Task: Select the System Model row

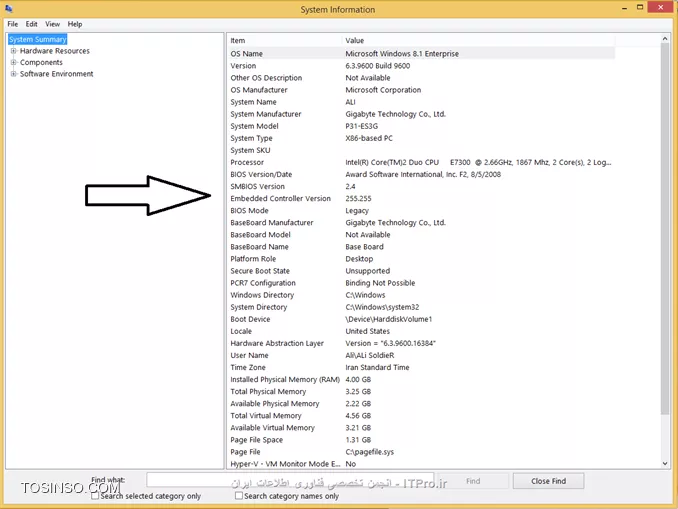Action: pyautogui.click(x=421, y=126)
